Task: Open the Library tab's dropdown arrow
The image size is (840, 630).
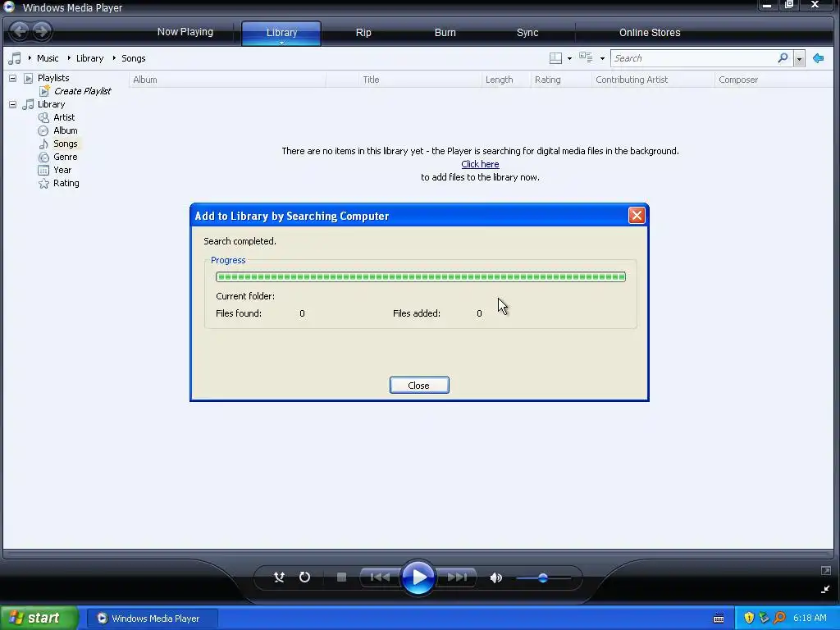Action: tap(281, 43)
